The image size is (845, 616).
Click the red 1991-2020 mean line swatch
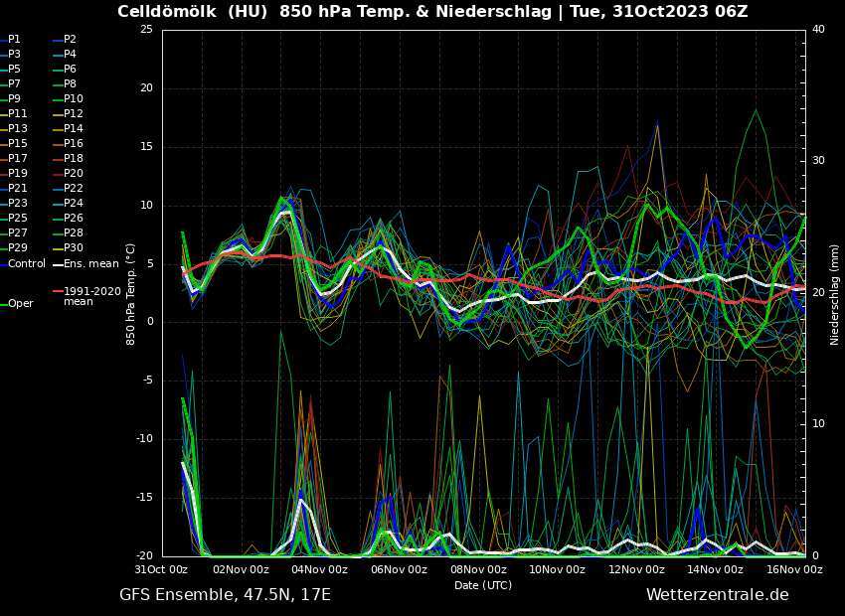click(x=57, y=292)
